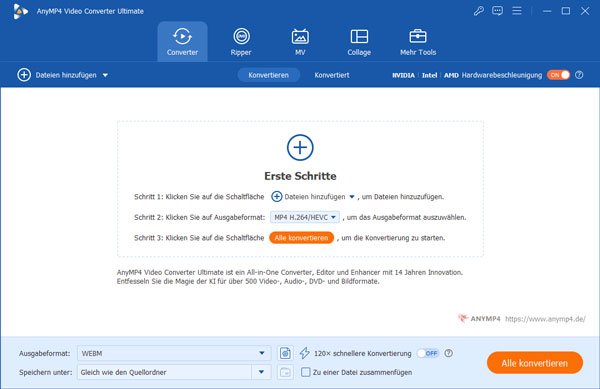This screenshot has width=600, height=389.
Task: Click Dateien hinzufügen in the toolbar
Action: click(57, 75)
